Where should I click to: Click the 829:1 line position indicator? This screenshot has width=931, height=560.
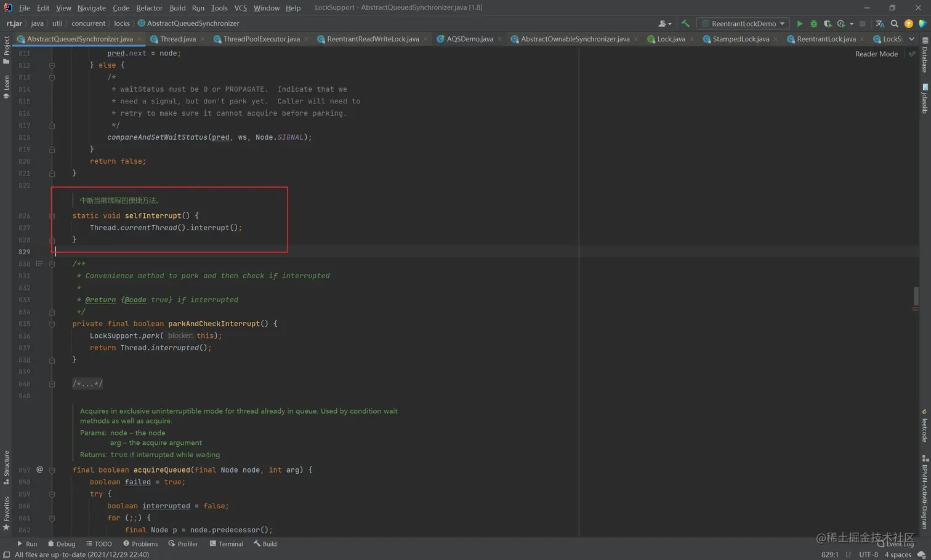829,554
